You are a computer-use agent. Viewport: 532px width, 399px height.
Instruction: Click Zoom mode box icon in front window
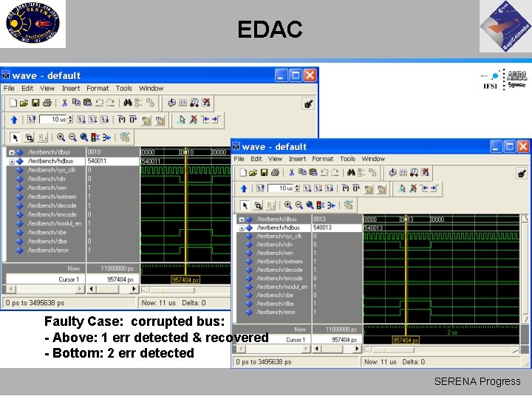click(258, 205)
